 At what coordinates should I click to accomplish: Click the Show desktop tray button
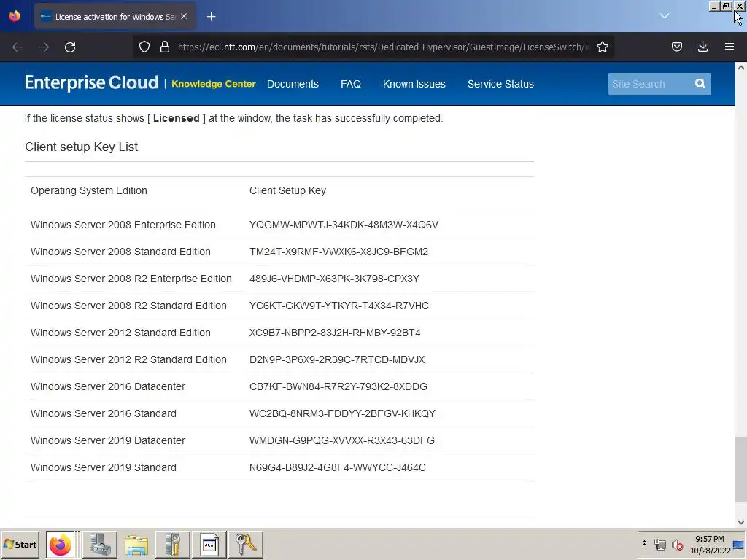pyautogui.click(x=740, y=544)
